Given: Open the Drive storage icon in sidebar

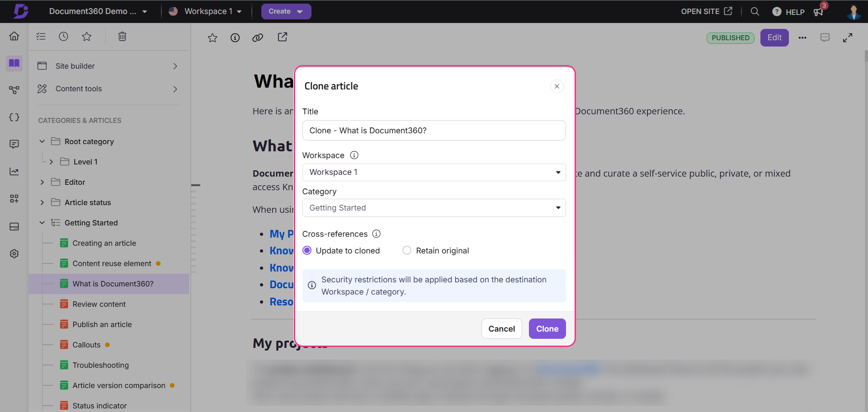Looking at the screenshot, I should click(14, 226).
